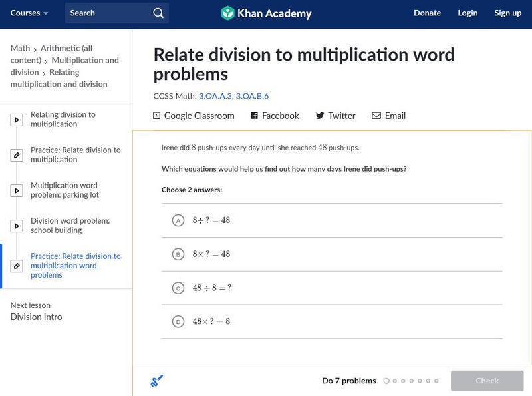
Task: Click play icon for Relating division to multiplication
Action: (17, 120)
